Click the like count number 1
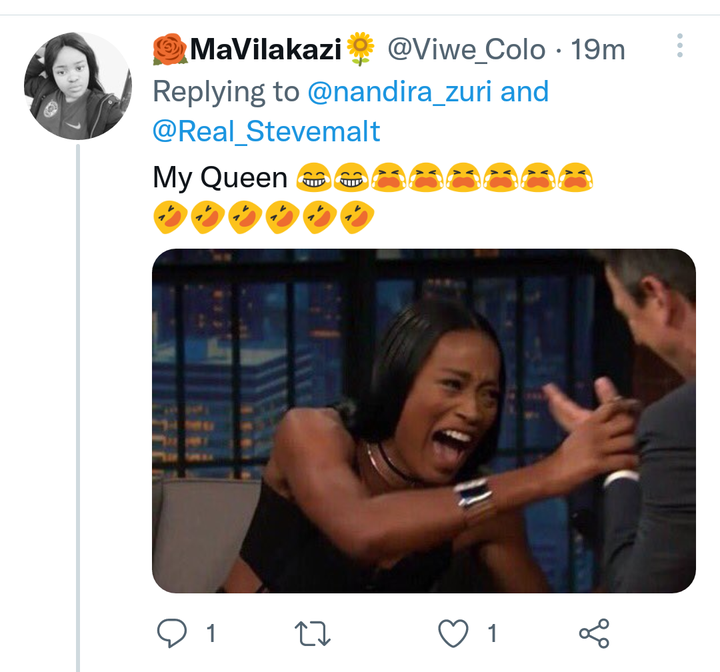The height and width of the screenshot is (672, 720). (492, 634)
